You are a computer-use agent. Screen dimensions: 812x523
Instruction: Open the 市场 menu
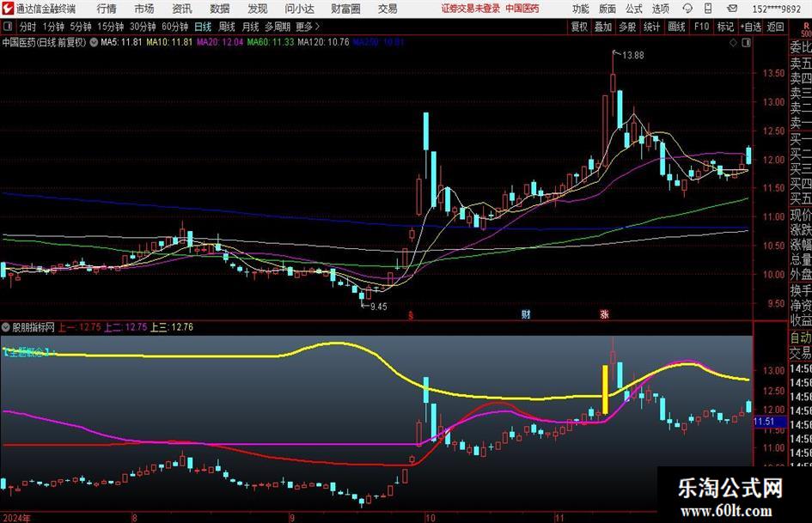(144, 9)
